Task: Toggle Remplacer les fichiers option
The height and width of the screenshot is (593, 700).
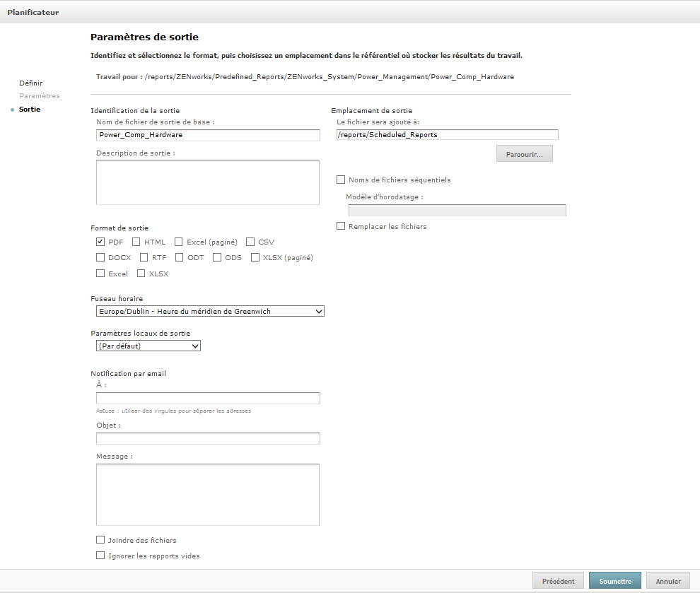Action: click(x=341, y=226)
